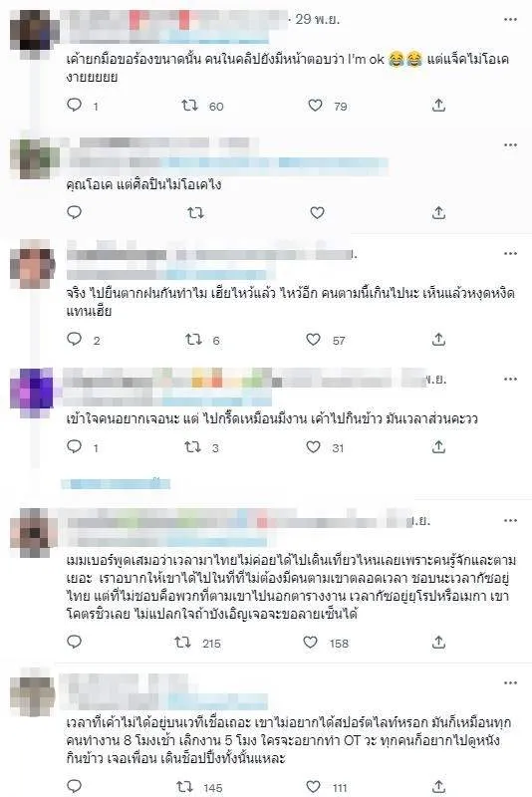
Task: Open the purple avatar user's profile
Action: [32, 392]
